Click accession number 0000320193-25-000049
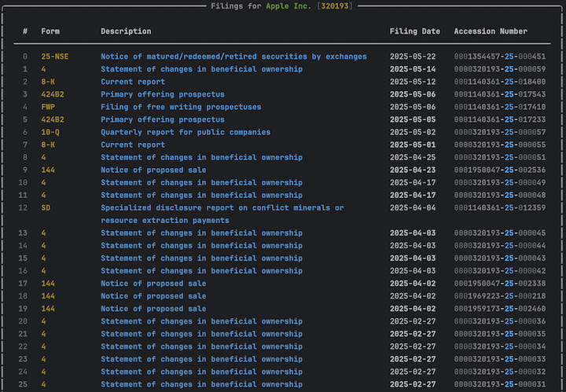566x392 pixels. 500,183
